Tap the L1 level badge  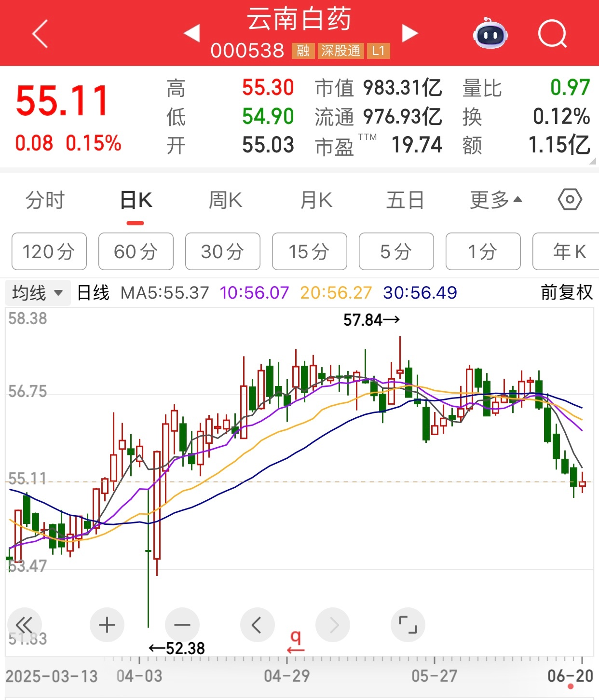click(x=379, y=51)
